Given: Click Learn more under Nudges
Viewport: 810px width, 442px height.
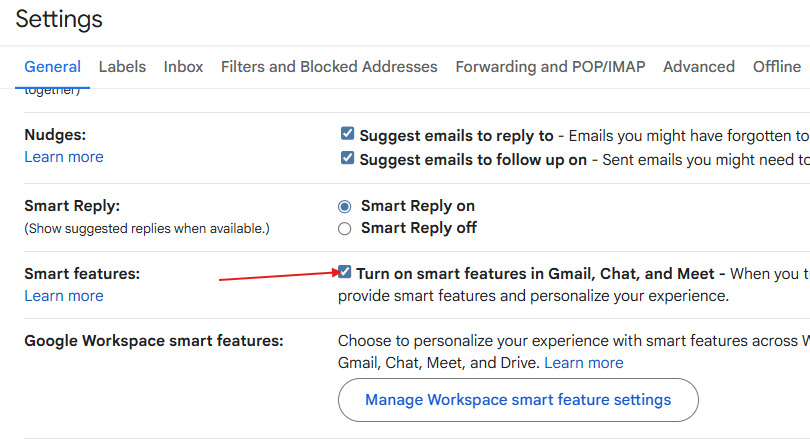Looking at the screenshot, I should coord(64,157).
